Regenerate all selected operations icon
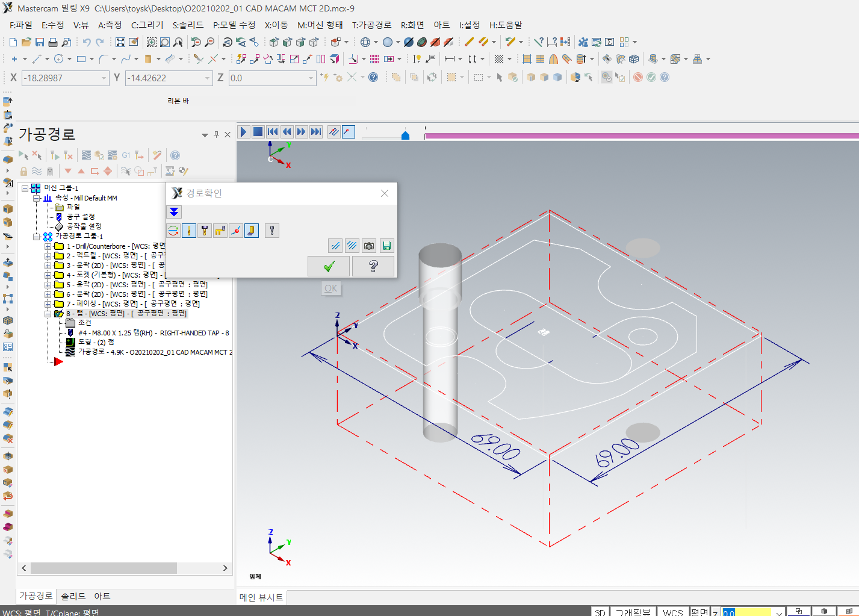 pos(55,155)
